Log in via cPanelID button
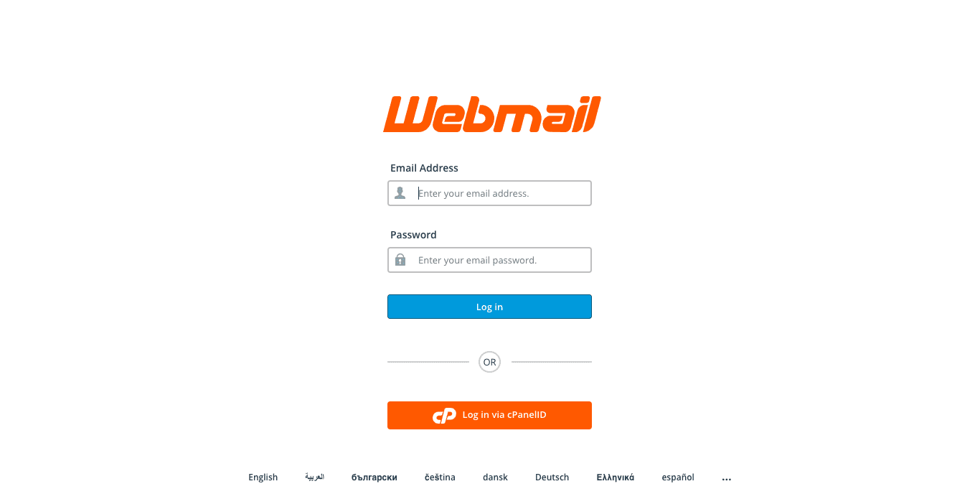Viewport: 980px width, 494px height. [489, 415]
